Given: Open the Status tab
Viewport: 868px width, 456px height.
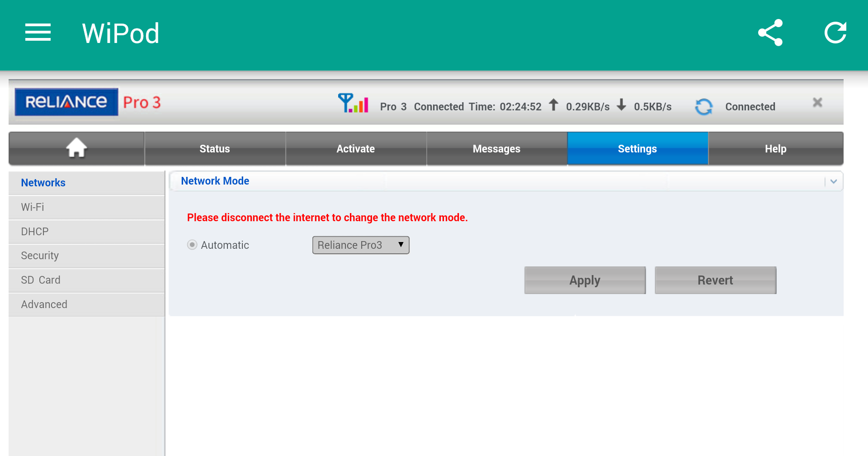Looking at the screenshot, I should tap(215, 148).
